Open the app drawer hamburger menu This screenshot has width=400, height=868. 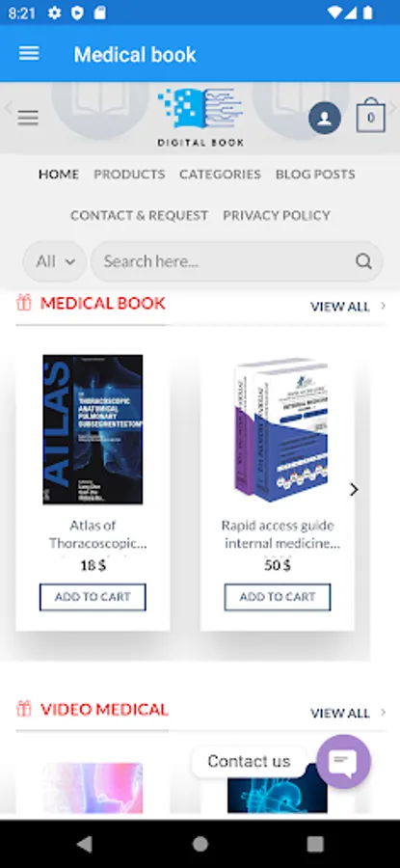pyautogui.click(x=29, y=54)
